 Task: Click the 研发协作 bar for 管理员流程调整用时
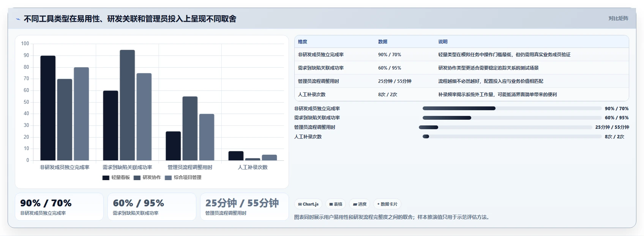click(x=190, y=128)
